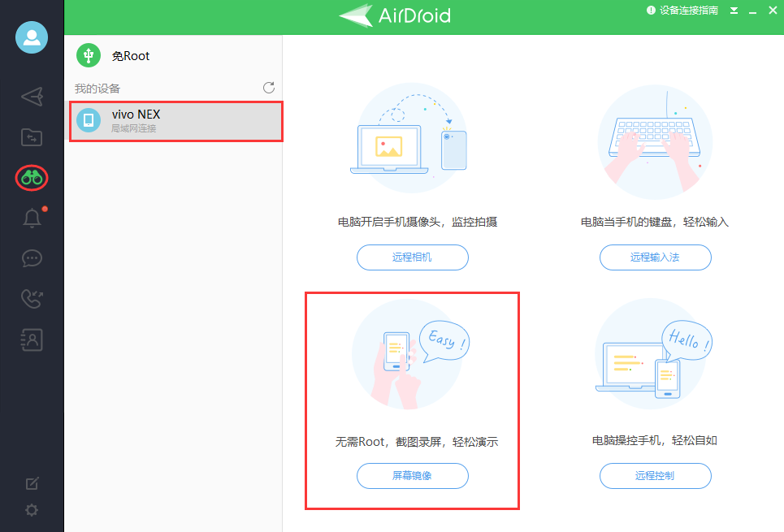Start 远程控制 remote control

(x=655, y=476)
